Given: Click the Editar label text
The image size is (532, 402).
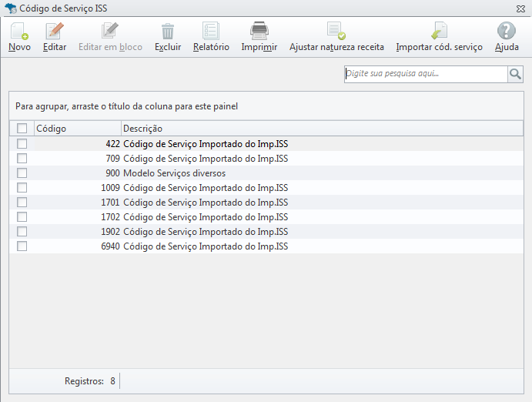Looking at the screenshot, I should pyautogui.click(x=55, y=47).
